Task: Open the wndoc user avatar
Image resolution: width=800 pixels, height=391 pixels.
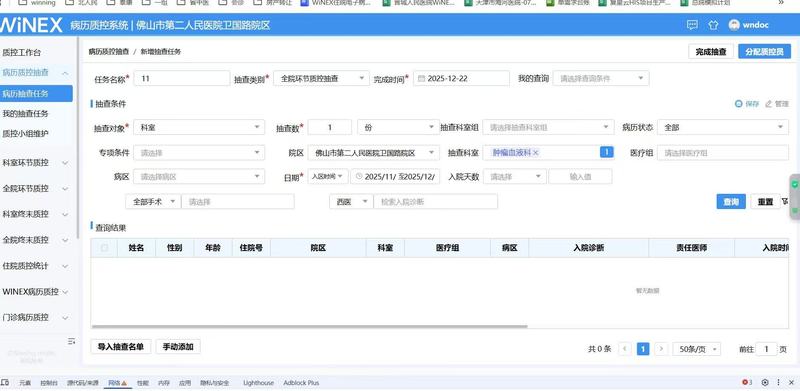Action: pyautogui.click(x=734, y=25)
